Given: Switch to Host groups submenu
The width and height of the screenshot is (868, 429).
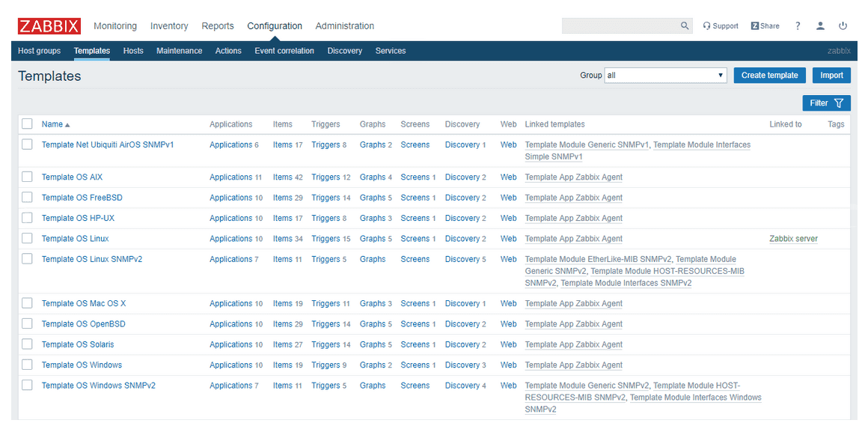Looking at the screenshot, I should [40, 51].
